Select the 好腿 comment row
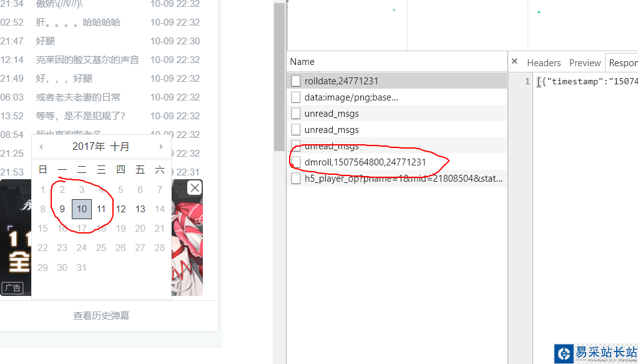The height and width of the screenshot is (364, 638). [100, 41]
